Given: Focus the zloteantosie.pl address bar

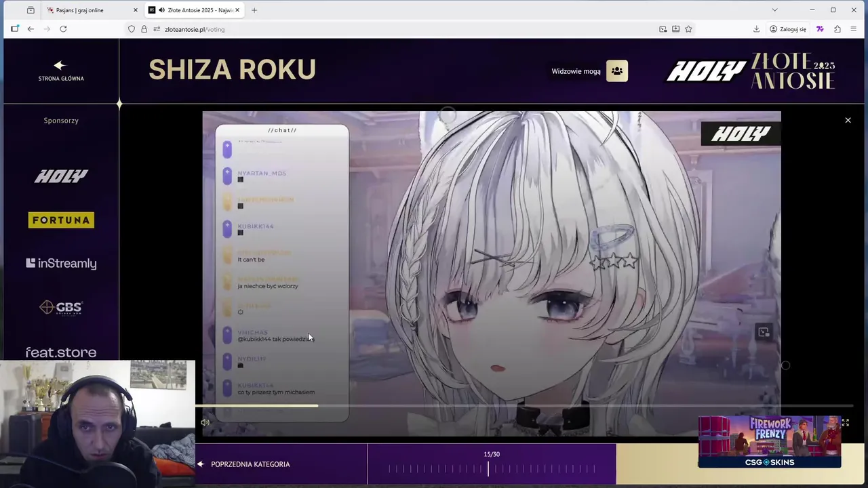Looking at the screenshot, I should (407, 29).
